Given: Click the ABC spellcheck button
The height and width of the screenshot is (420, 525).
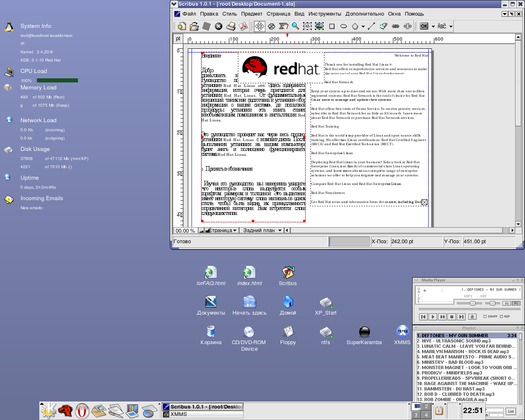Looking at the screenshot, I should [442, 26].
